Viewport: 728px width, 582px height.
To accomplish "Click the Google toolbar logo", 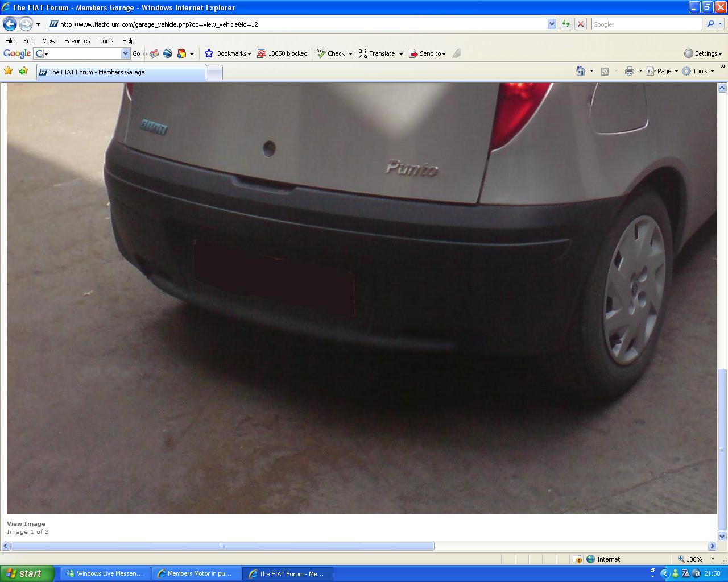I will [17, 53].
